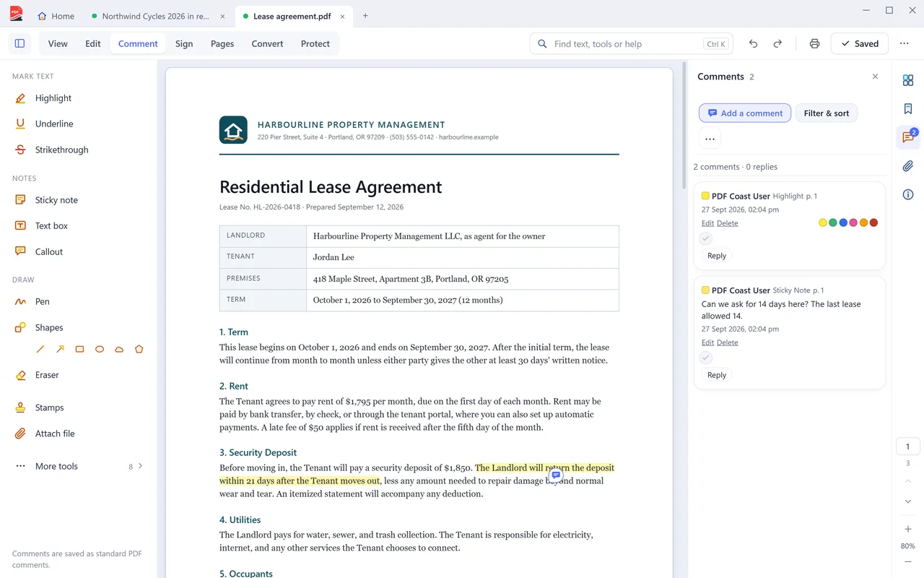Open the Filter & sort menu
924x578 pixels.
tap(827, 113)
